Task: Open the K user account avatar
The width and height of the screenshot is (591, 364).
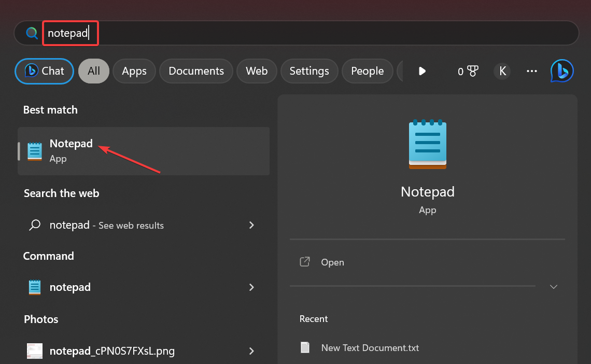Action: [502, 71]
